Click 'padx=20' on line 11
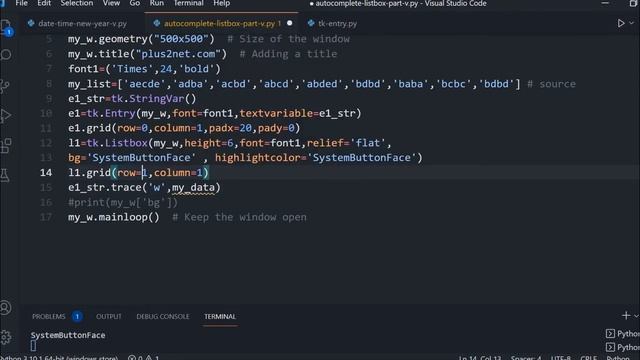 coord(230,128)
